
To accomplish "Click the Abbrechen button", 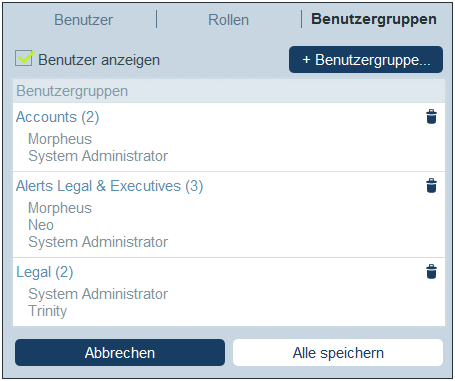I will tap(120, 353).
